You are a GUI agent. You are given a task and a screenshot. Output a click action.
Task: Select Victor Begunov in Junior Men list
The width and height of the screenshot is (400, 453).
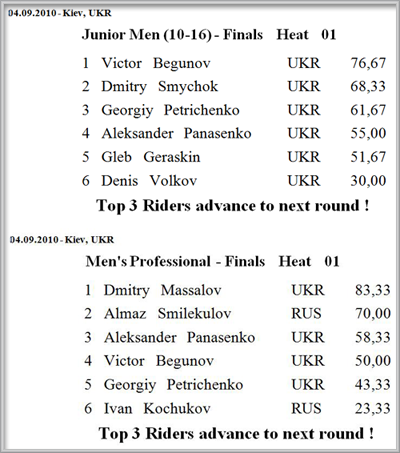click(156, 63)
